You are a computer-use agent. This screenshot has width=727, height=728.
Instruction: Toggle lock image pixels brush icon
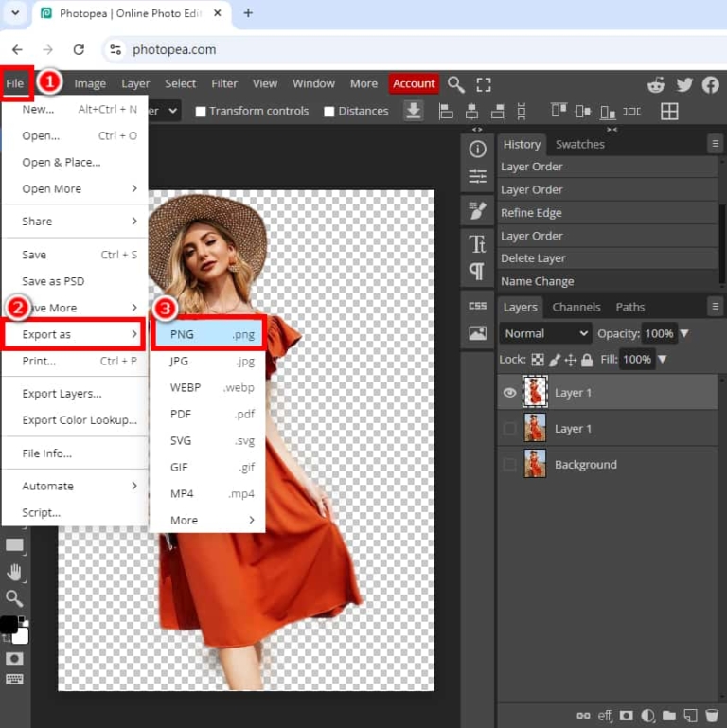(555, 360)
